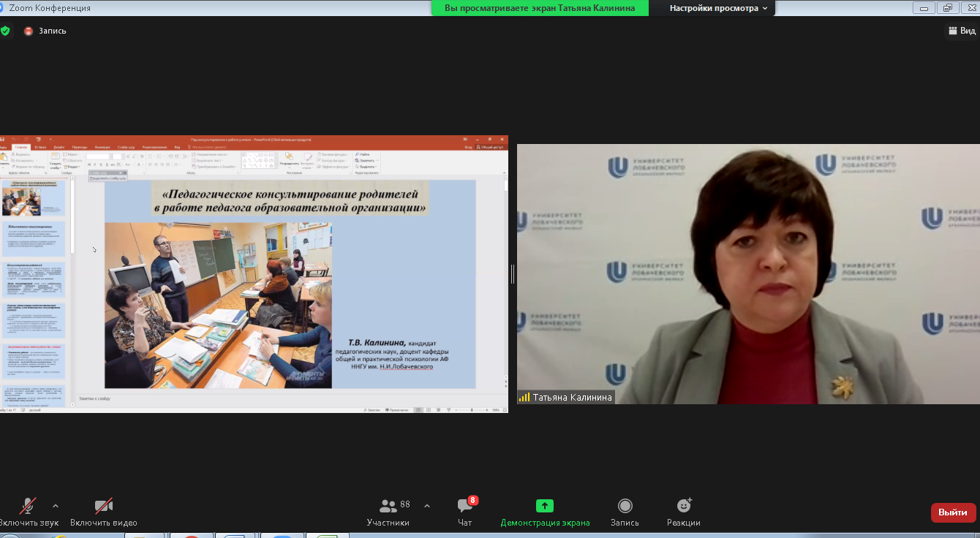Click Продолжить слайд-шоу in the floating toolbar

tap(108, 178)
